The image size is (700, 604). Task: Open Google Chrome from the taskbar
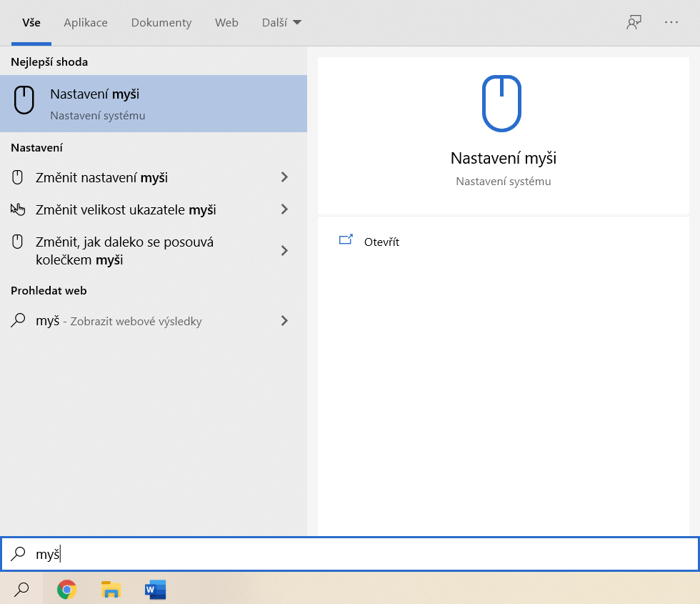(66, 590)
